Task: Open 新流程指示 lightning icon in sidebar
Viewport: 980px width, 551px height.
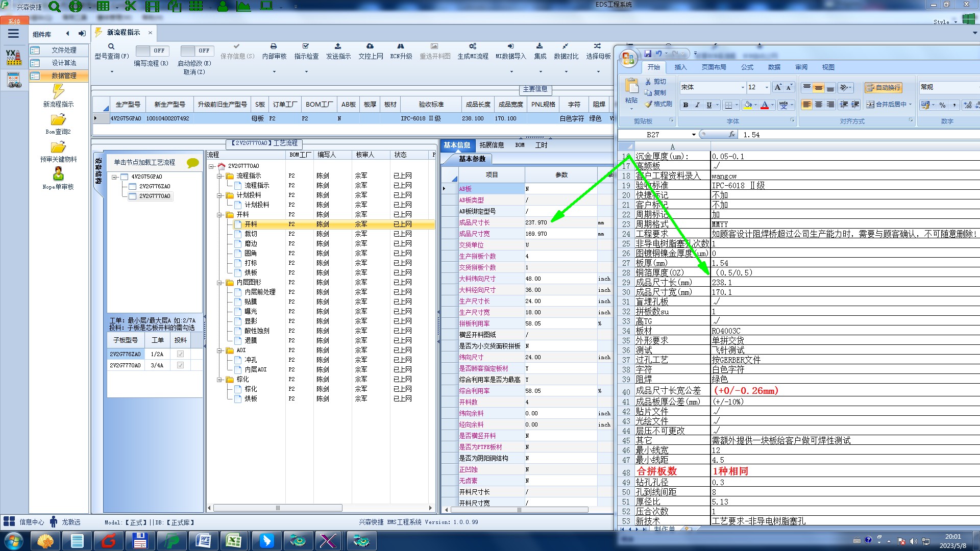Action: 58,92
